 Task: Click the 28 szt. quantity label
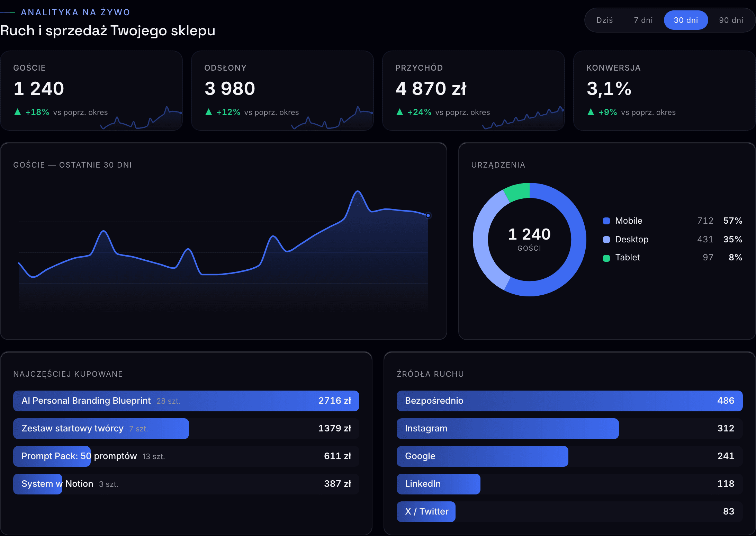(x=168, y=401)
